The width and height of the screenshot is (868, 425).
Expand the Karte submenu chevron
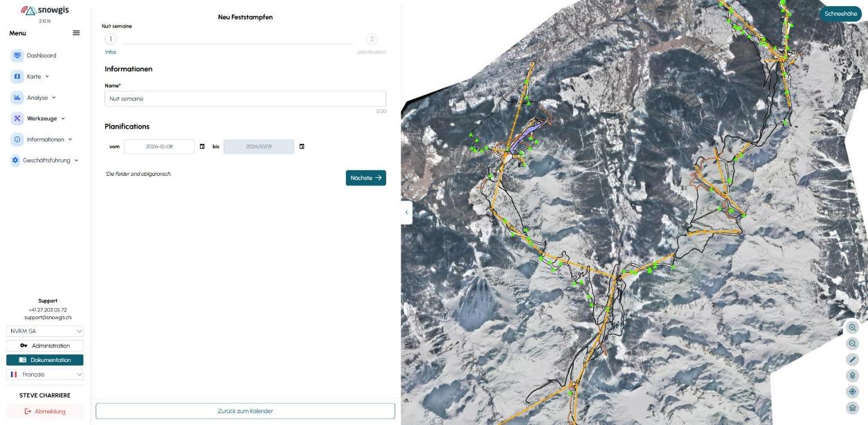(x=47, y=76)
